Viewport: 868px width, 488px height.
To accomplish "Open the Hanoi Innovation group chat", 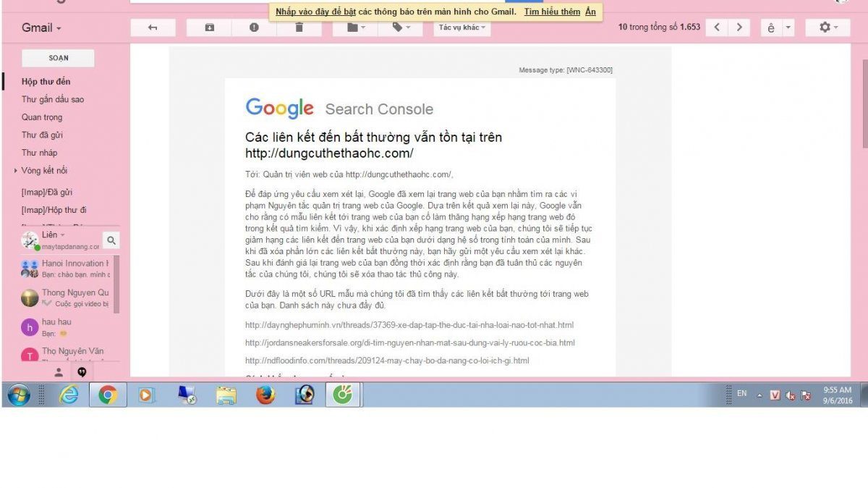I will (65, 269).
